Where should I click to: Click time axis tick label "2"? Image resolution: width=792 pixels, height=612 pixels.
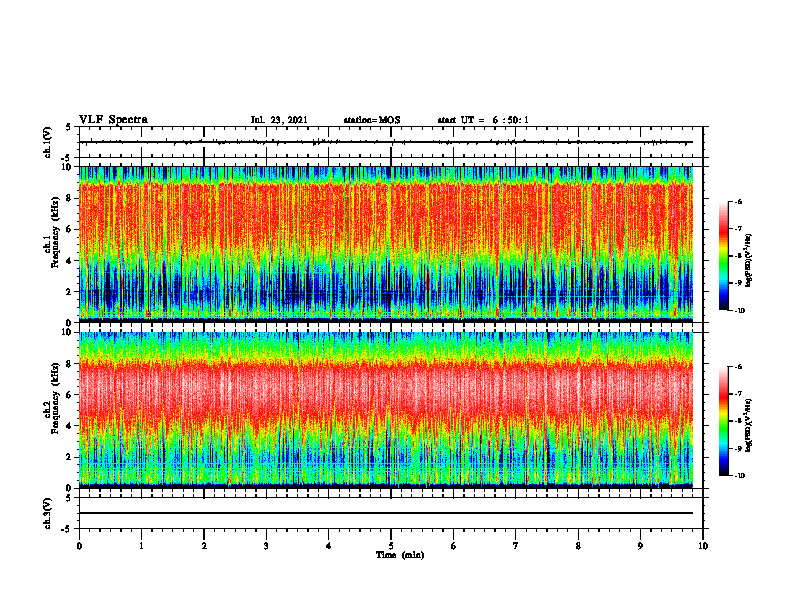tap(204, 546)
